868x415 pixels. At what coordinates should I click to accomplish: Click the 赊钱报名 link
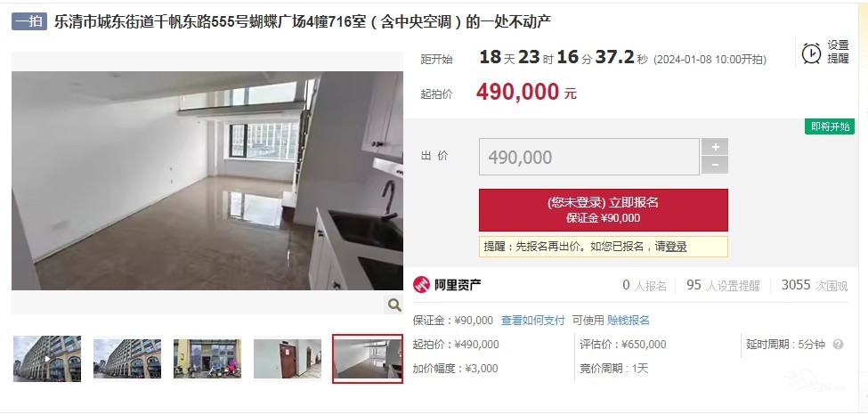tap(629, 321)
